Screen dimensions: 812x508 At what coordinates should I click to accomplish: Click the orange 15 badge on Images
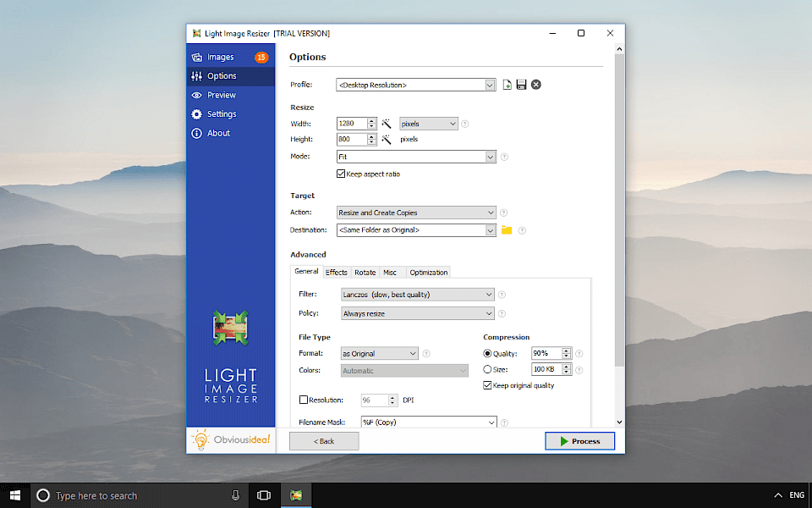click(x=261, y=57)
